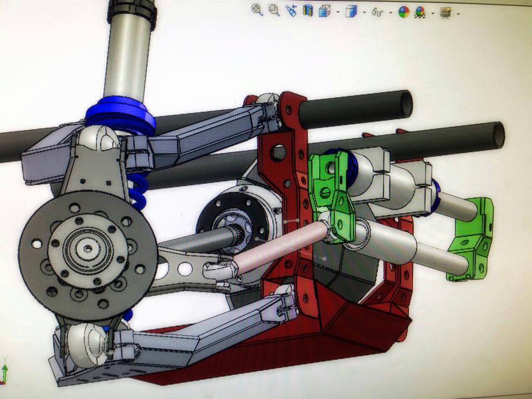Image resolution: width=532 pixels, height=399 pixels.
Task: Open Edit Appearance color ball icon
Action: [404, 13]
